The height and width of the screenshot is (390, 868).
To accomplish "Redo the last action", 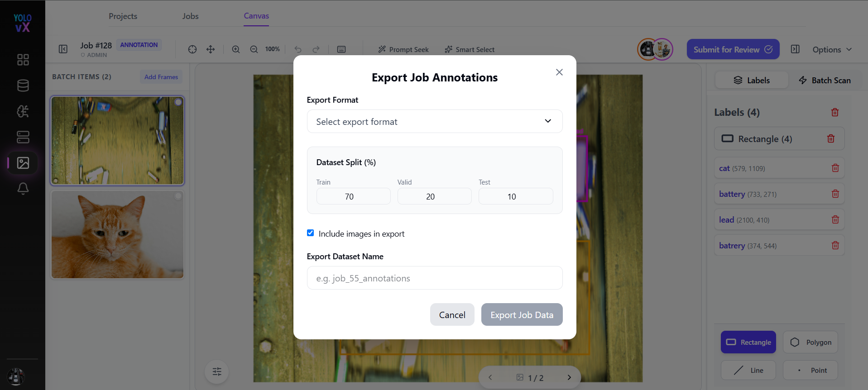I will coord(316,49).
